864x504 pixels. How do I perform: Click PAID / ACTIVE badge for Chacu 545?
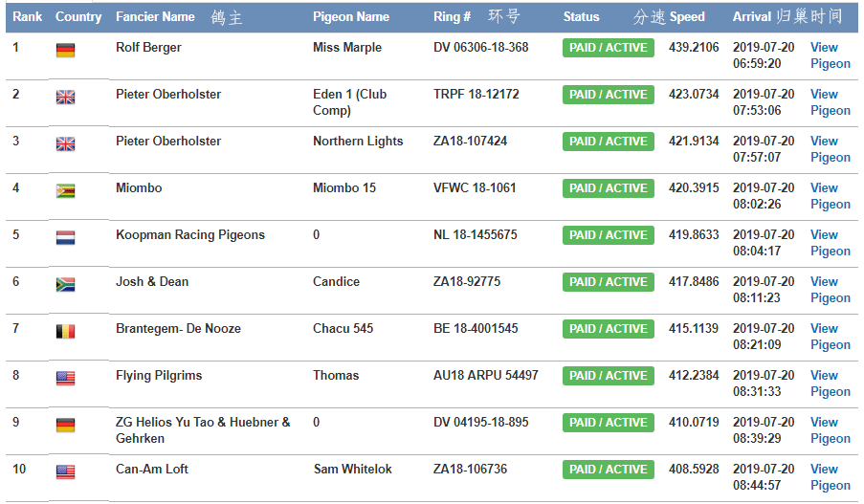608,329
